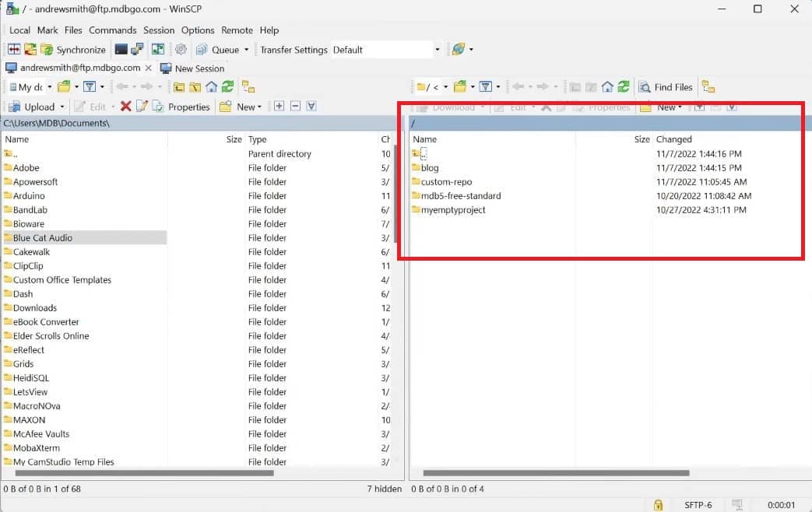This screenshot has width=812, height=512.
Task: Toggle local directory tree visibility
Action: pos(248,87)
